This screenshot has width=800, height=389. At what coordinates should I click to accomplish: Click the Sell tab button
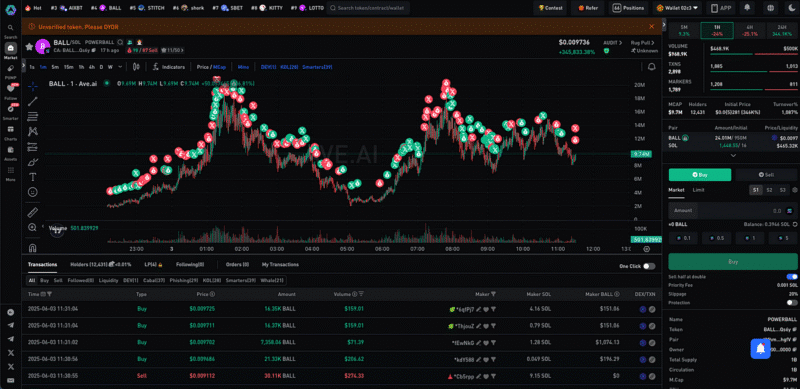tap(766, 175)
